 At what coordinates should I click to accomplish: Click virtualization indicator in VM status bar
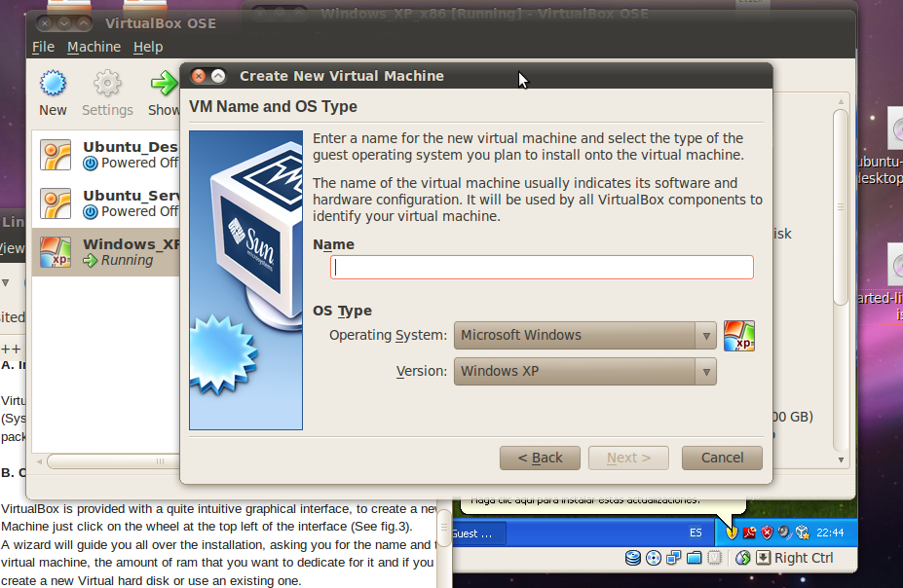coord(714,558)
